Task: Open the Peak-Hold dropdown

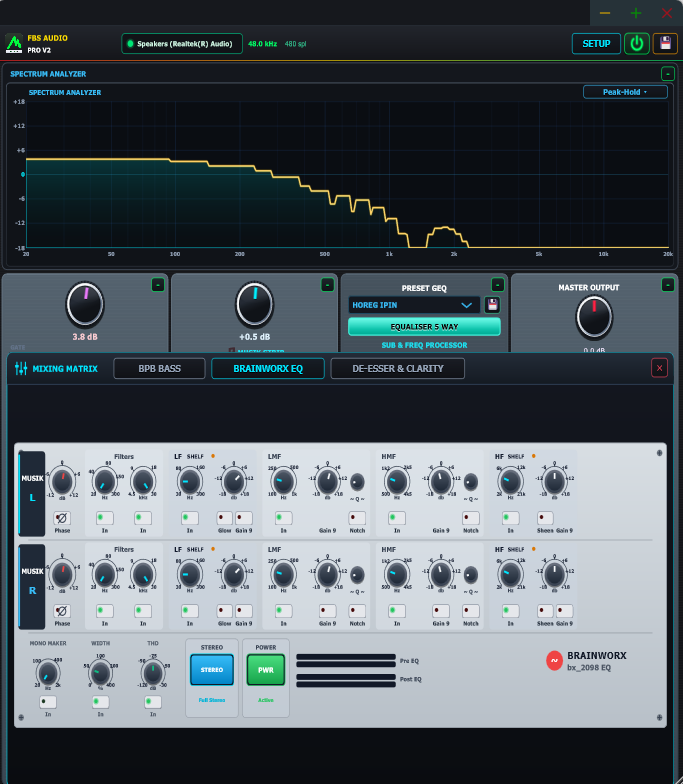Action: [x=625, y=92]
